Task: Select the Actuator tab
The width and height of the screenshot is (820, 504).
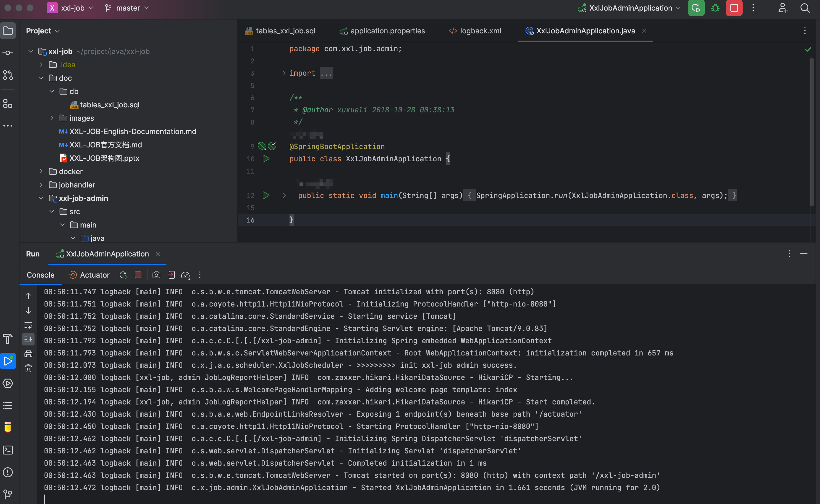Action: (89, 275)
